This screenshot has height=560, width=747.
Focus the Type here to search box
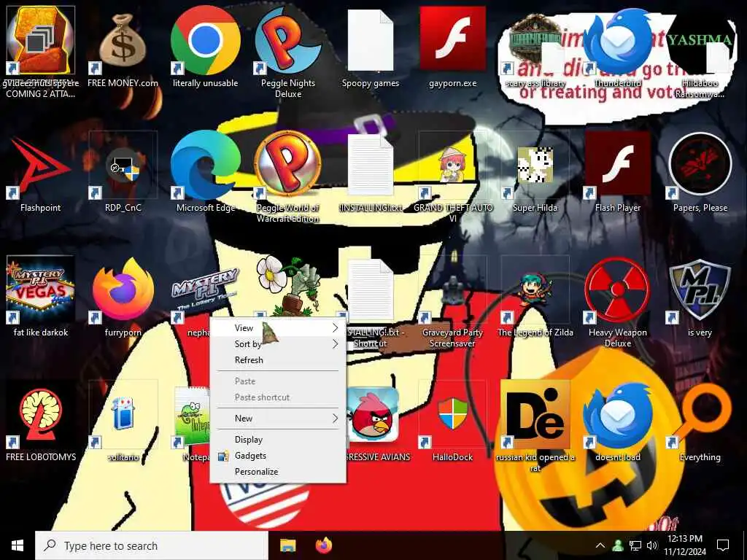pyautogui.click(x=152, y=545)
